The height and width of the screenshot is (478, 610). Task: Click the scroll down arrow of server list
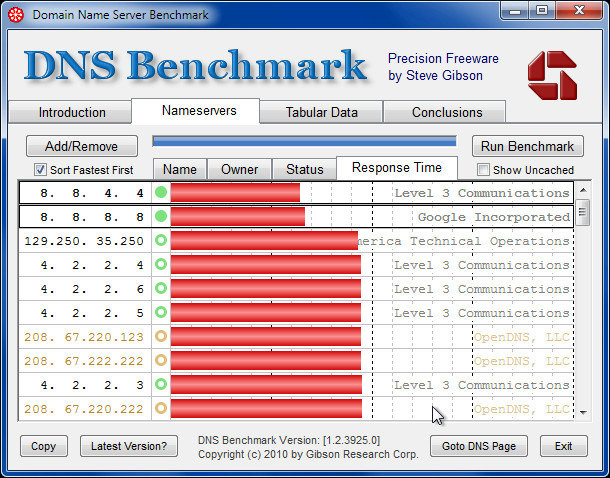point(583,412)
